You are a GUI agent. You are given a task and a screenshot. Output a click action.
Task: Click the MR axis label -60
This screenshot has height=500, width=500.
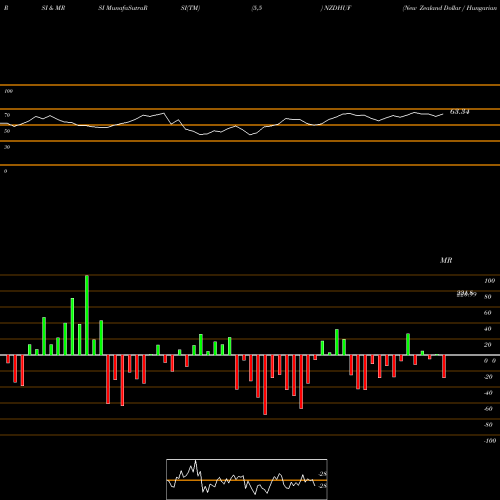488,409
